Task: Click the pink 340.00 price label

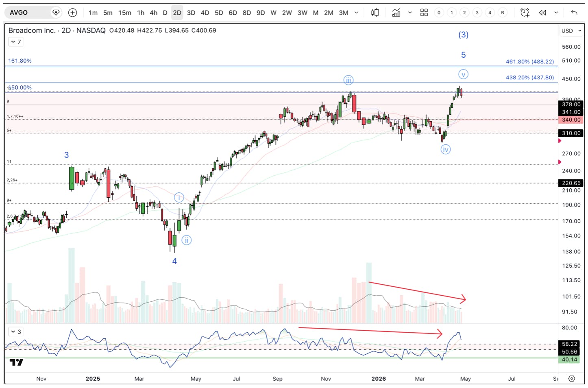Action: pos(571,120)
